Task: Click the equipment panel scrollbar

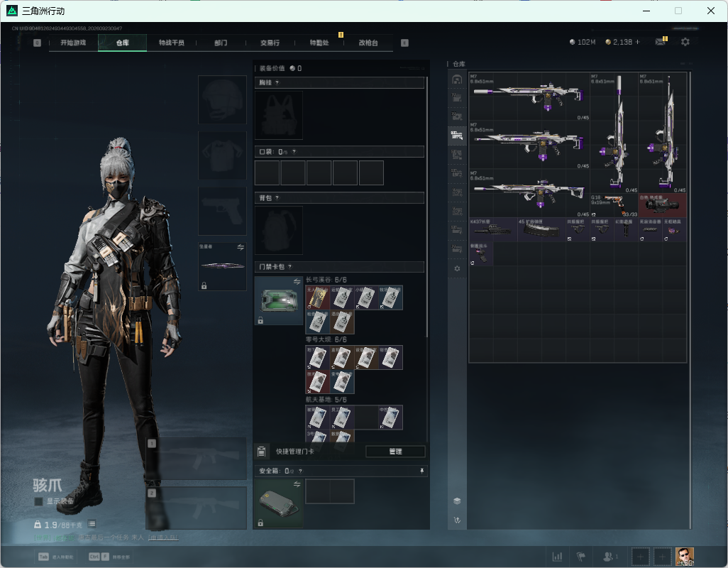Action: coord(426,207)
